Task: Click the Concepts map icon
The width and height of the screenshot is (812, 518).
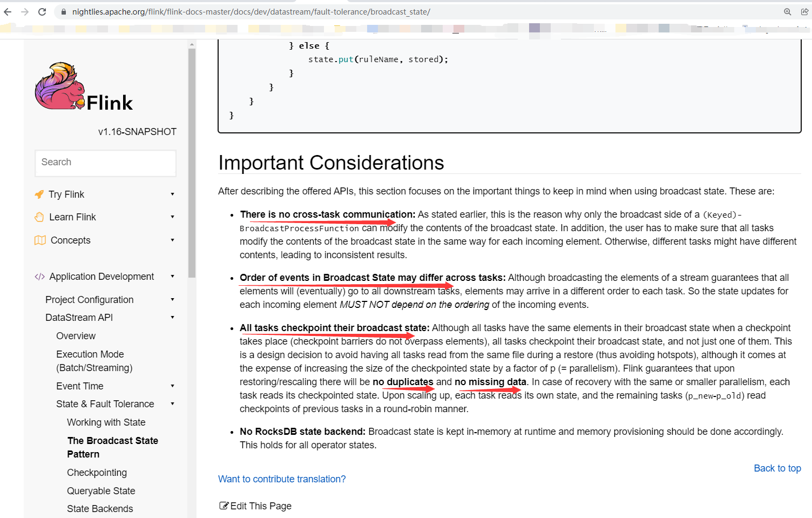Action: point(40,240)
